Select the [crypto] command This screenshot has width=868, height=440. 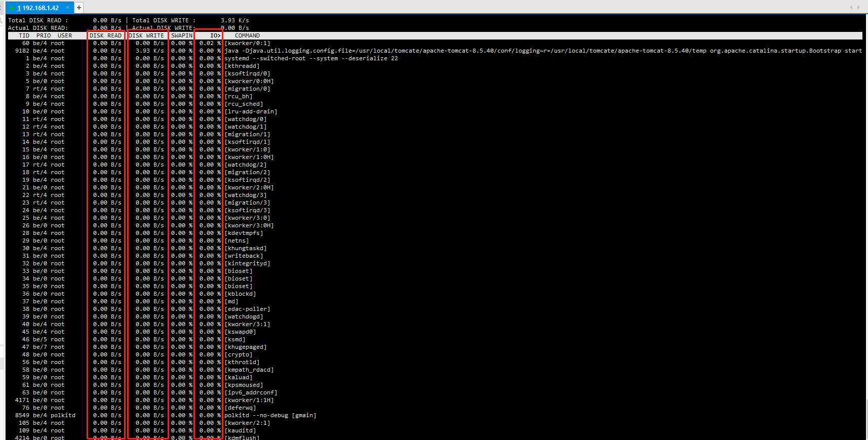[x=239, y=354]
